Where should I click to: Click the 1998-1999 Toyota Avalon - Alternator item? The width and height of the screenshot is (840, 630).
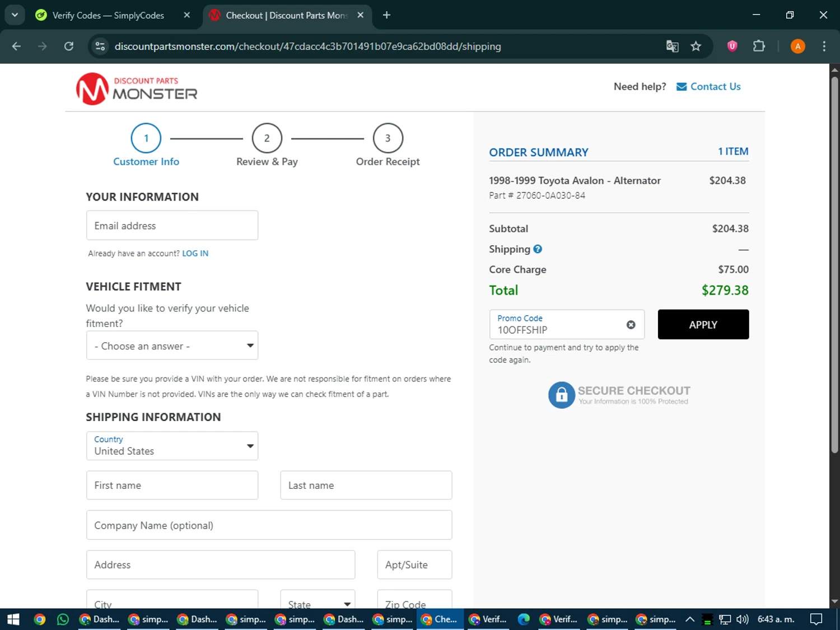(x=575, y=180)
